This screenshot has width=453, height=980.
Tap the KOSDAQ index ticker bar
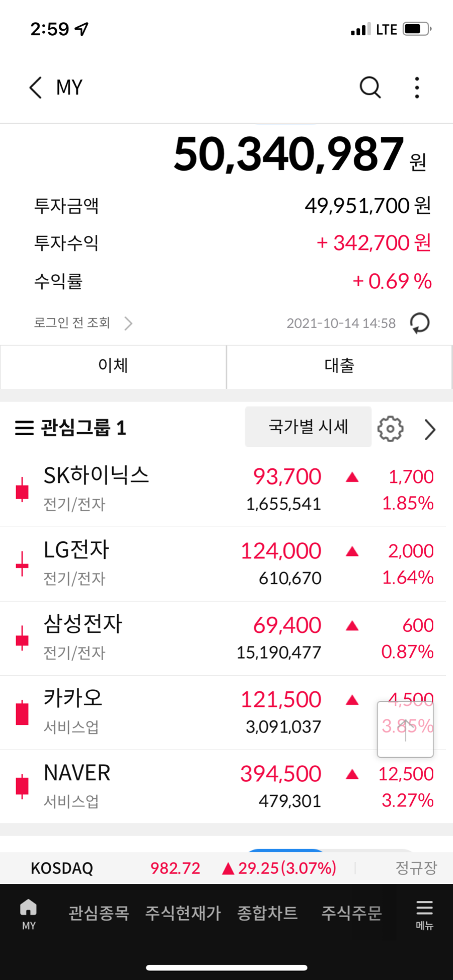pos(226,868)
